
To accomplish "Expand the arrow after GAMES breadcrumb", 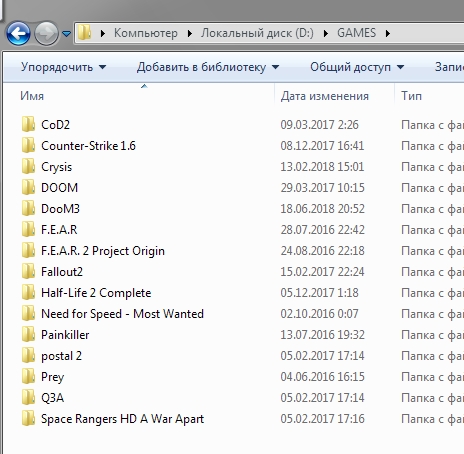I will click(x=387, y=33).
